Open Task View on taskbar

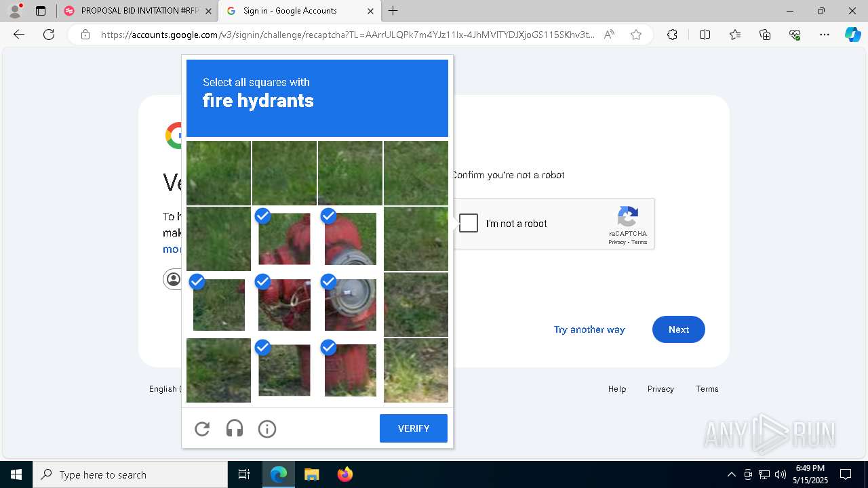(244, 474)
